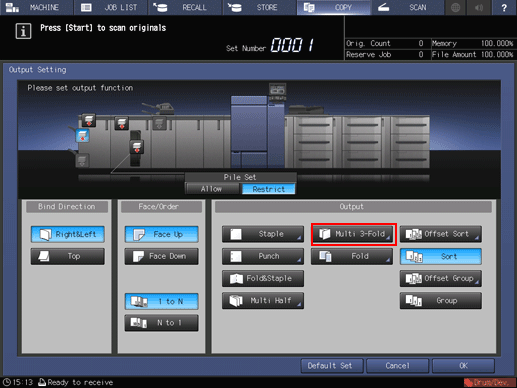The image size is (517, 388).
Task: Choose Top bind direction
Action: coord(68,256)
